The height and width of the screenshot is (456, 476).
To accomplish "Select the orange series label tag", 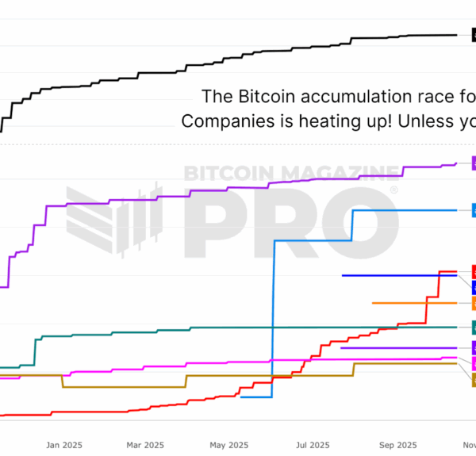I will (x=473, y=303).
